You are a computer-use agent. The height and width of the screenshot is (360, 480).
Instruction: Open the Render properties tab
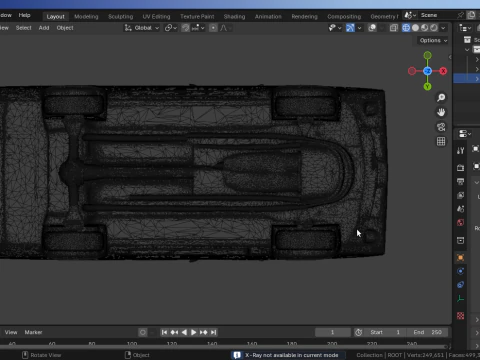[x=460, y=168]
